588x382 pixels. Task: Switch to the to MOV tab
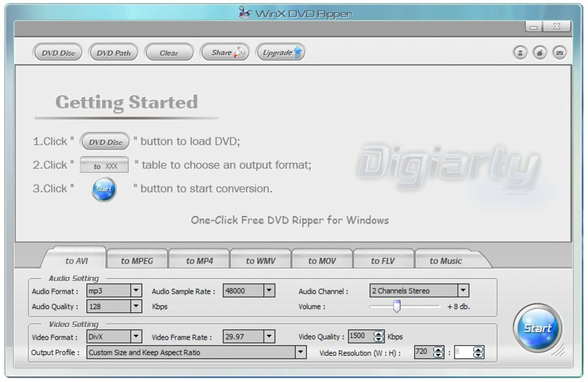[322, 261]
